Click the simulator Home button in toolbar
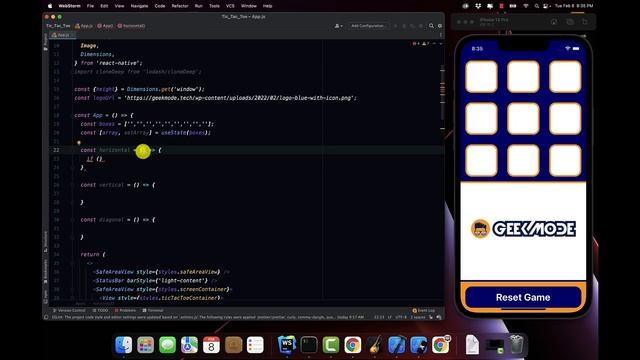Image resolution: width=640 pixels, height=360 pixels. (x=554, y=22)
